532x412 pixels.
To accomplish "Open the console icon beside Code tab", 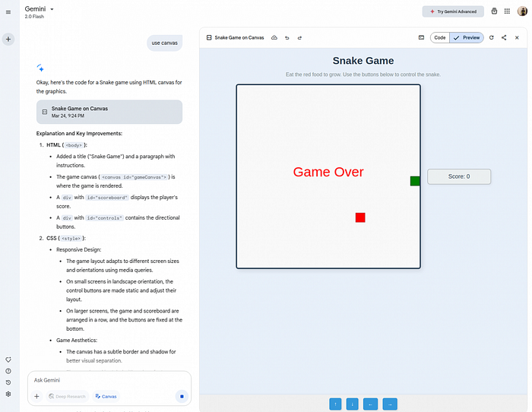I will 421,38.
